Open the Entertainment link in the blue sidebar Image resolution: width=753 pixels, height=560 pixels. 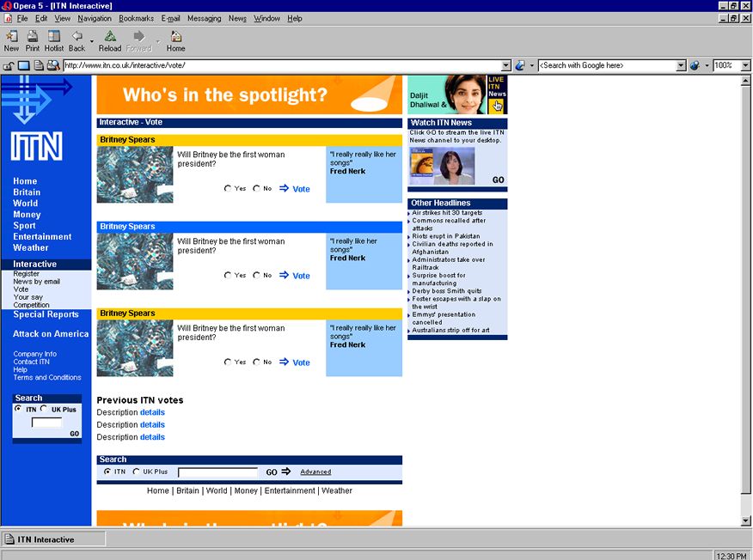[42, 236]
